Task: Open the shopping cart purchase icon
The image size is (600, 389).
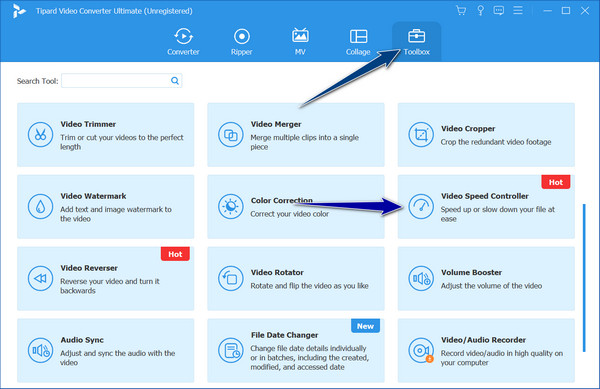Action: coord(461,11)
